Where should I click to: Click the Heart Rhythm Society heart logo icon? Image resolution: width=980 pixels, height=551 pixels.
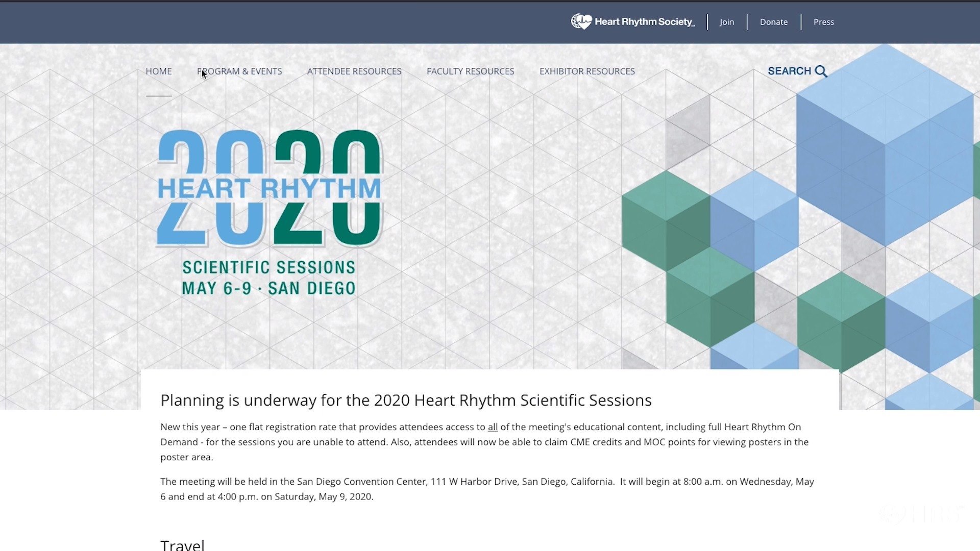coord(581,21)
